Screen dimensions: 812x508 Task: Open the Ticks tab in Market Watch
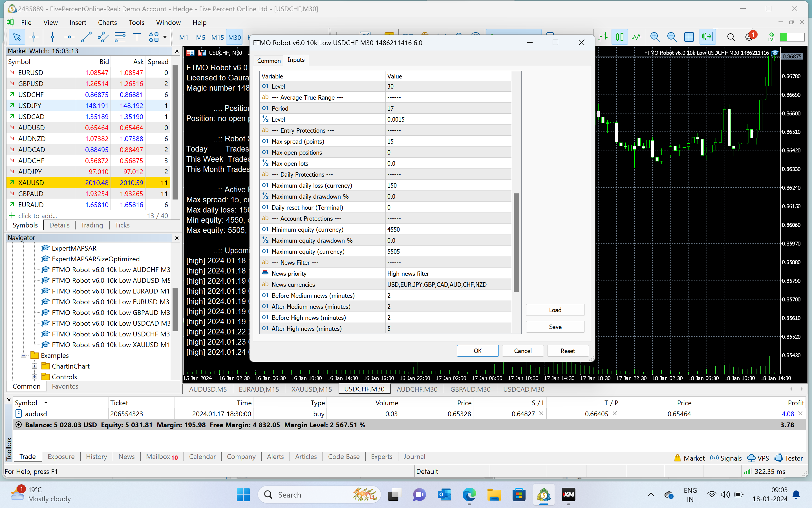(122, 225)
